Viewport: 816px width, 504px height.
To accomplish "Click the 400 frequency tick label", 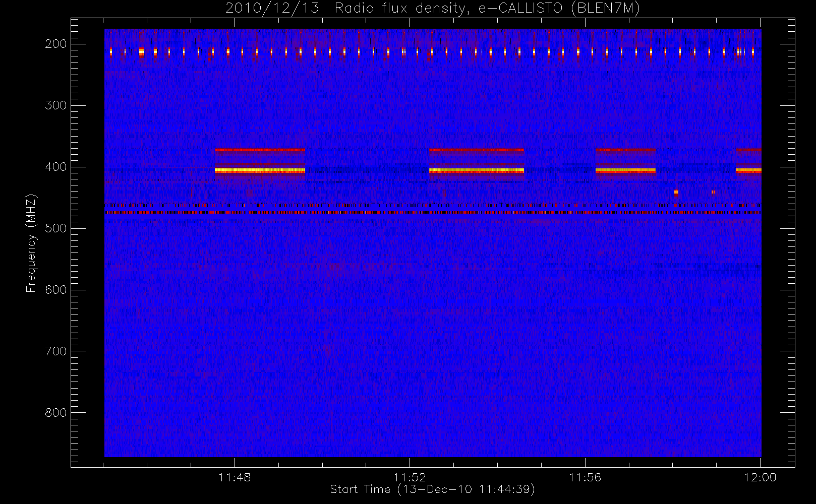I will [56, 167].
